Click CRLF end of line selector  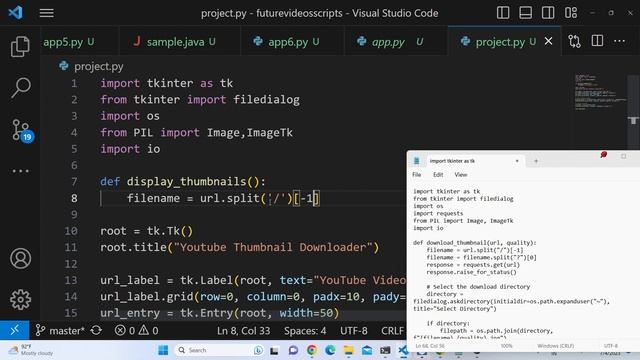pos(392,331)
